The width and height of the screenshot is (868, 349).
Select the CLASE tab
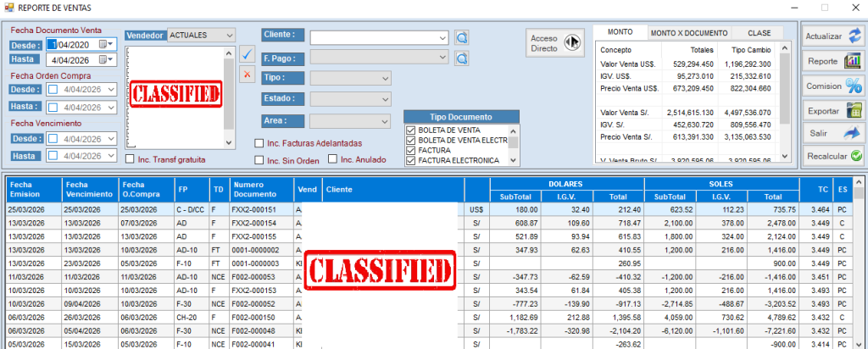pos(759,33)
